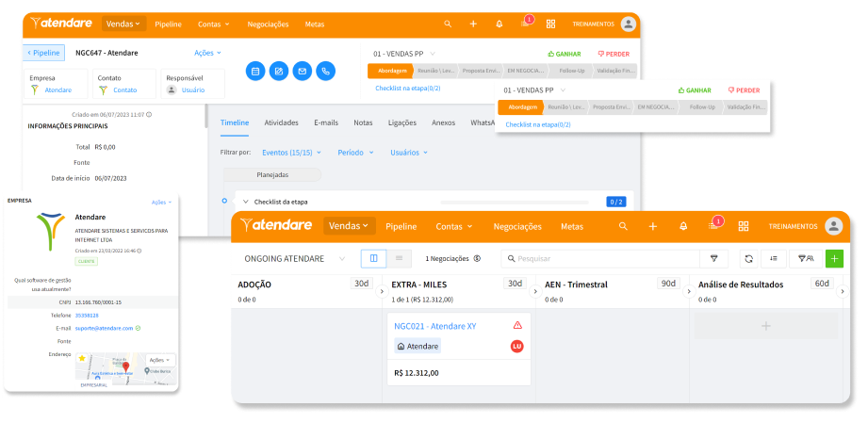Click the edit note round button in negotiation window

pyautogui.click(x=279, y=71)
